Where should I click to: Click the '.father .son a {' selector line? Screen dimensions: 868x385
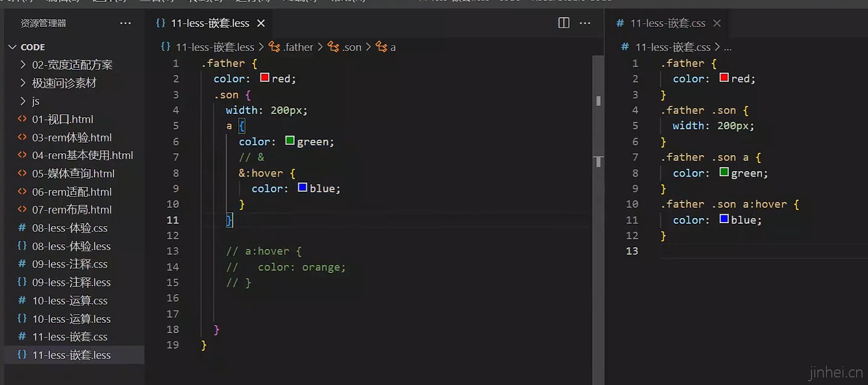pos(711,157)
